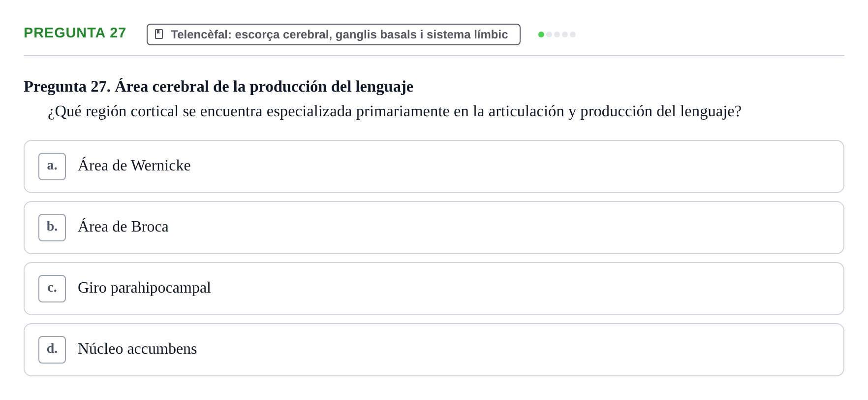Select answer c. Giro parahipocampal

coord(434,289)
